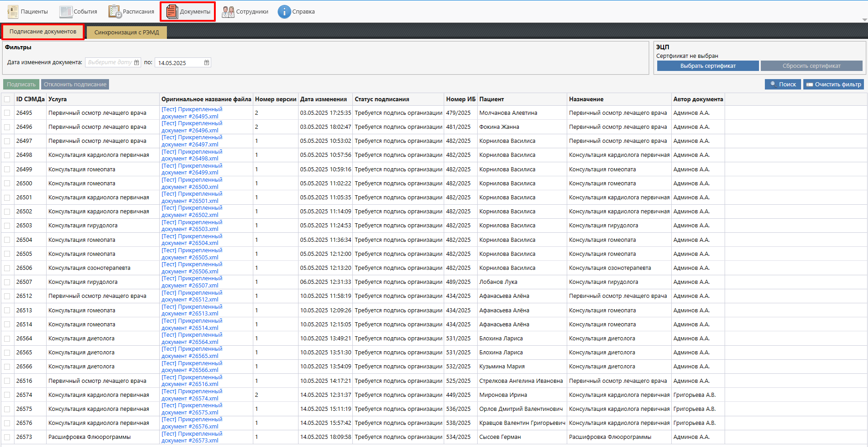Click the start date input field
The width and height of the screenshot is (868, 447).
pos(109,63)
